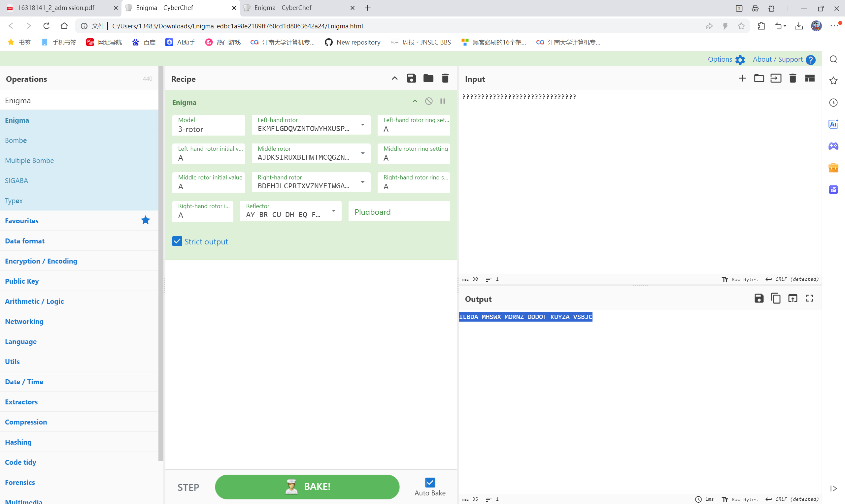Toggle the Favourites star

(146, 220)
